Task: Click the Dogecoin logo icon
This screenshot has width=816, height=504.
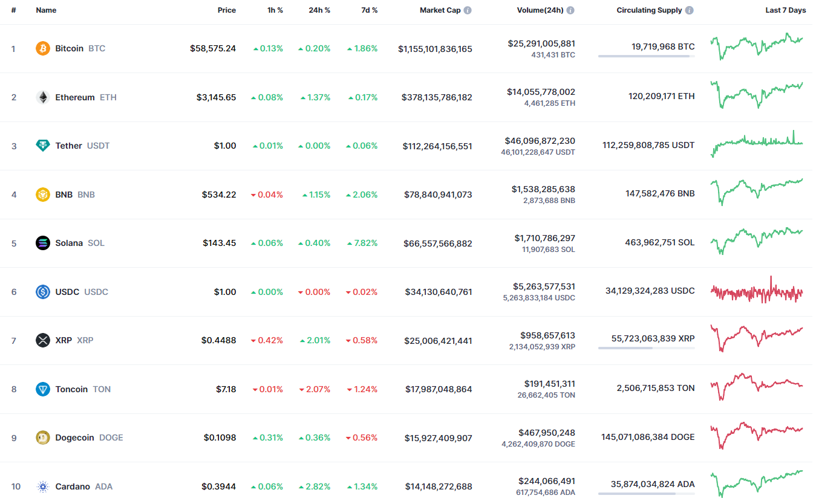Action: coord(43,438)
